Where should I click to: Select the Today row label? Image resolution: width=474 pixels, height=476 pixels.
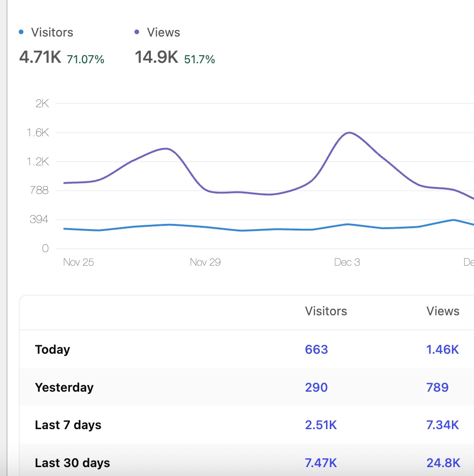click(52, 350)
